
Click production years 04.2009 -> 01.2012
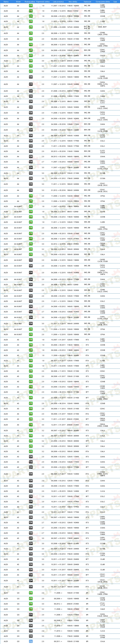coord(58,179)
